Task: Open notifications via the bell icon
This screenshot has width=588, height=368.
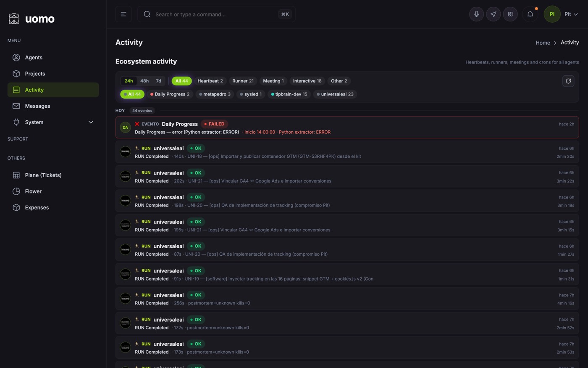Action: 530,14
